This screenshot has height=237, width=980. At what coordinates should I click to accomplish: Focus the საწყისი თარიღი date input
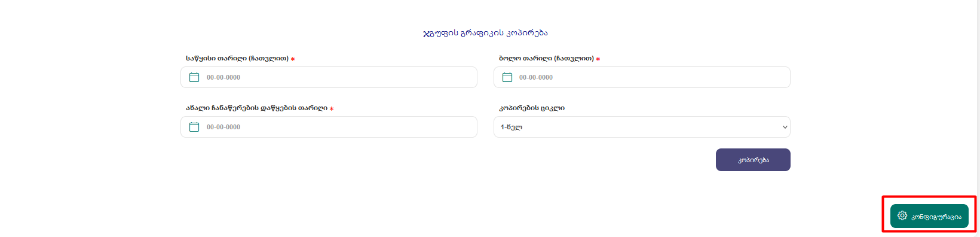(x=329, y=77)
